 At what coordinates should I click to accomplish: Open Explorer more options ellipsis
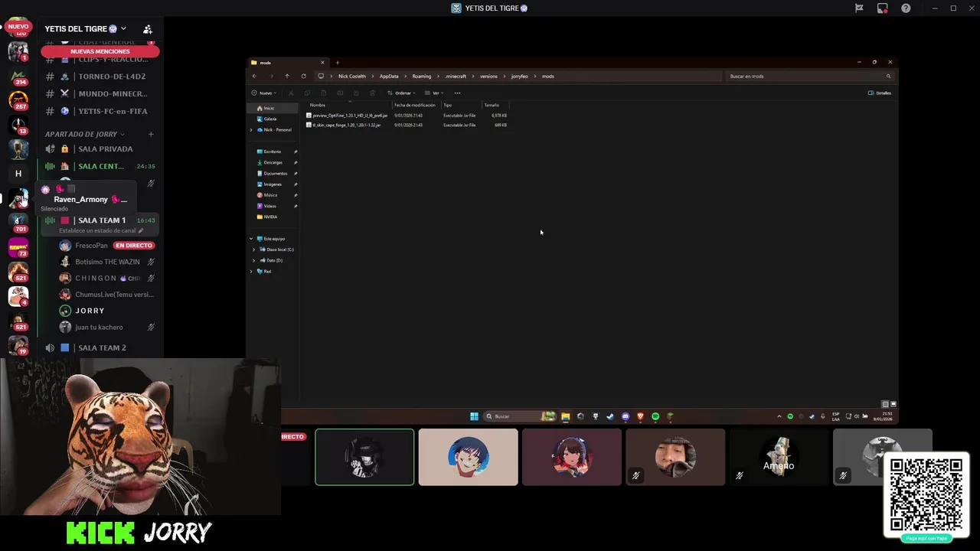pos(457,93)
